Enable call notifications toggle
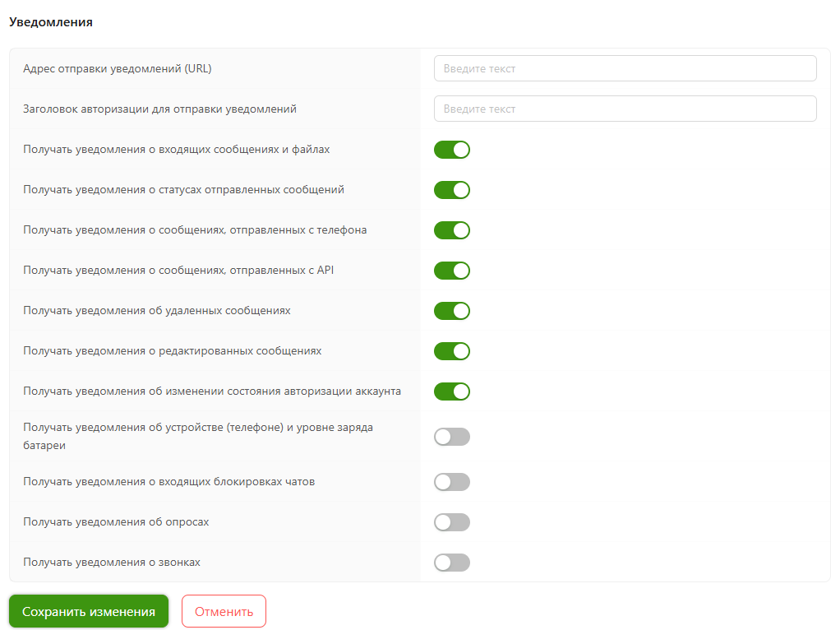 (x=452, y=563)
